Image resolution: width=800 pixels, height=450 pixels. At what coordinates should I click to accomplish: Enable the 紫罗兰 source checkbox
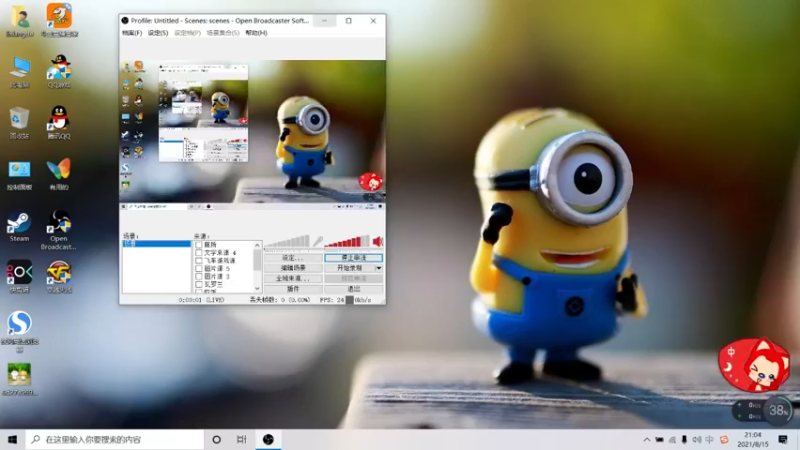coord(199,284)
